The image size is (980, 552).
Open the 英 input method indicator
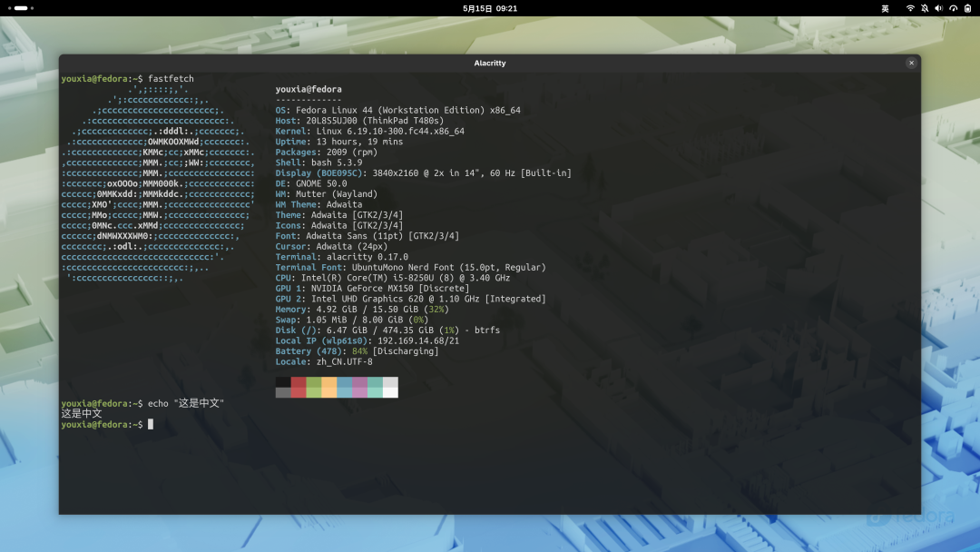885,8
